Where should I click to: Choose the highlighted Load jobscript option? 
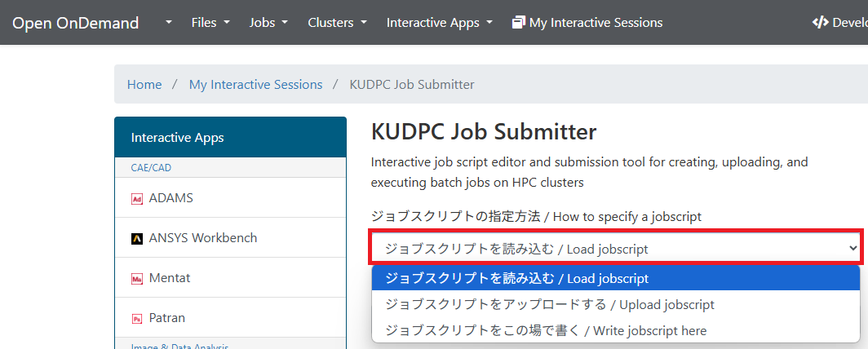(x=616, y=278)
